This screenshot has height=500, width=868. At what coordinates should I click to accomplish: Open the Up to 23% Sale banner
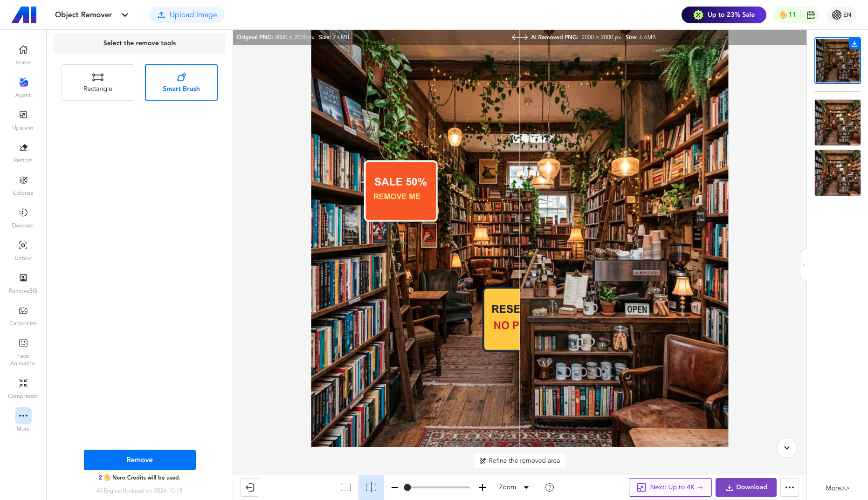(x=724, y=15)
